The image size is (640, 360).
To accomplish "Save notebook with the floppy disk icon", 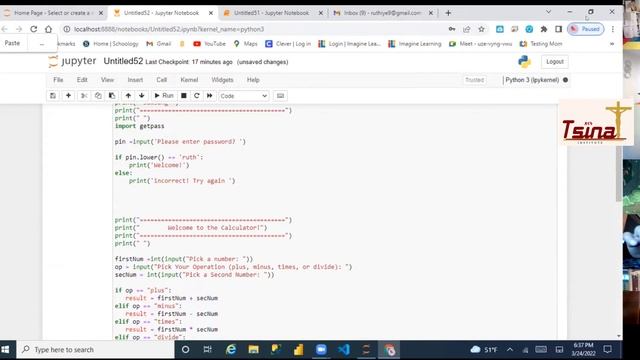I will click(53, 96).
